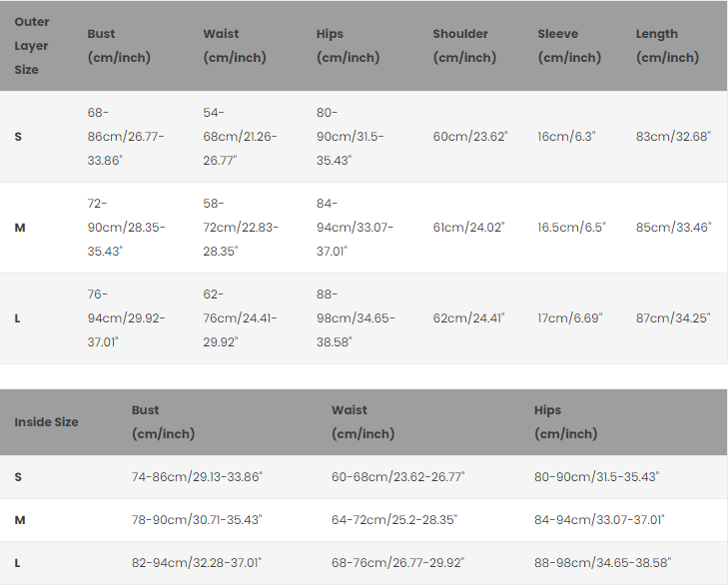Select the 78-90cm/30.71-35.43" inside bust cell
The width and height of the screenshot is (728, 587).
tap(197, 520)
